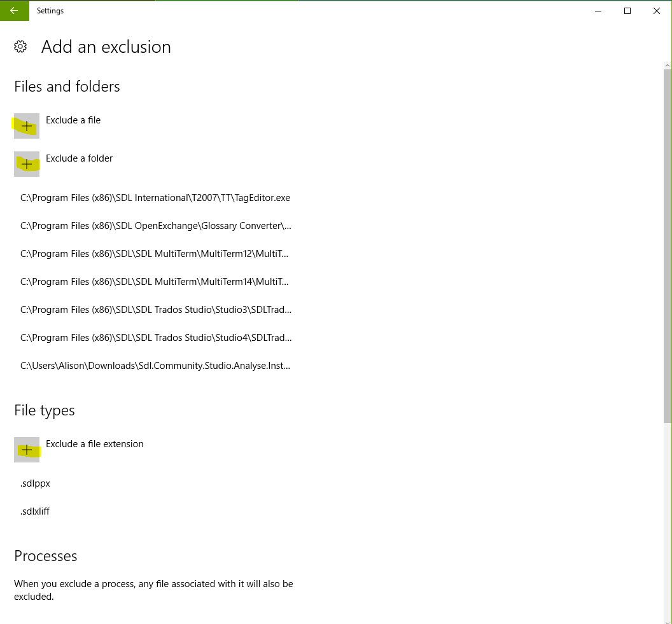
Task: Select the MultiTerm14 exclusion path
Action: click(x=154, y=282)
